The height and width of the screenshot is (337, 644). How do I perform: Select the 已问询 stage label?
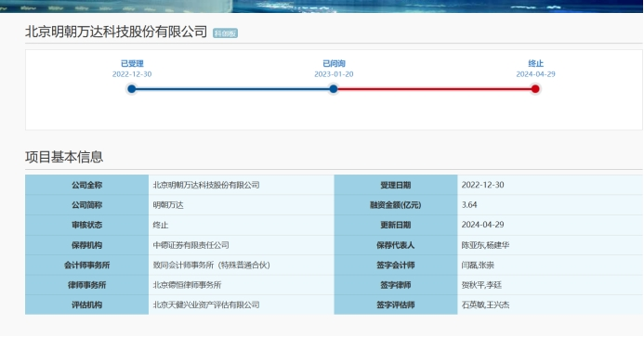(x=334, y=64)
